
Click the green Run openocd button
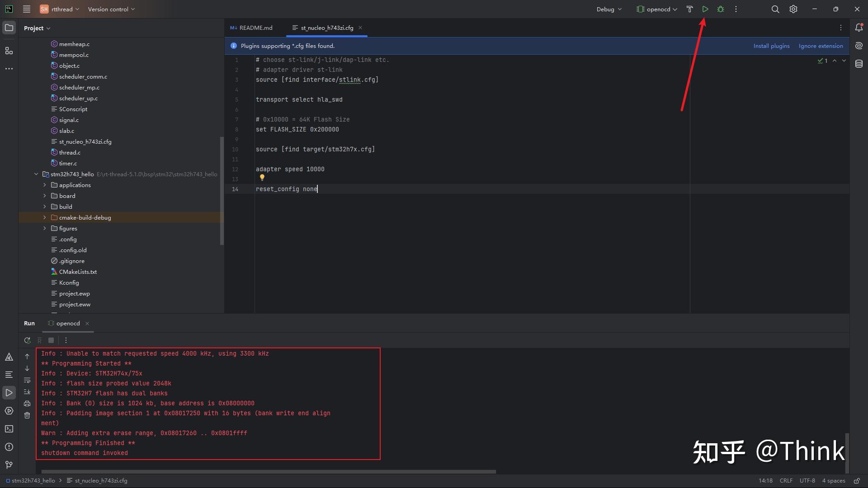(705, 9)
